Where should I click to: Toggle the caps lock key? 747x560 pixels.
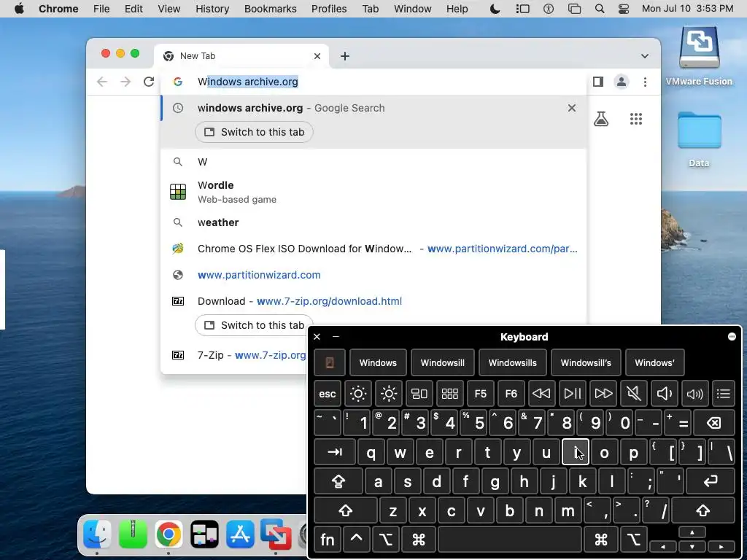[x=338, y=481]
